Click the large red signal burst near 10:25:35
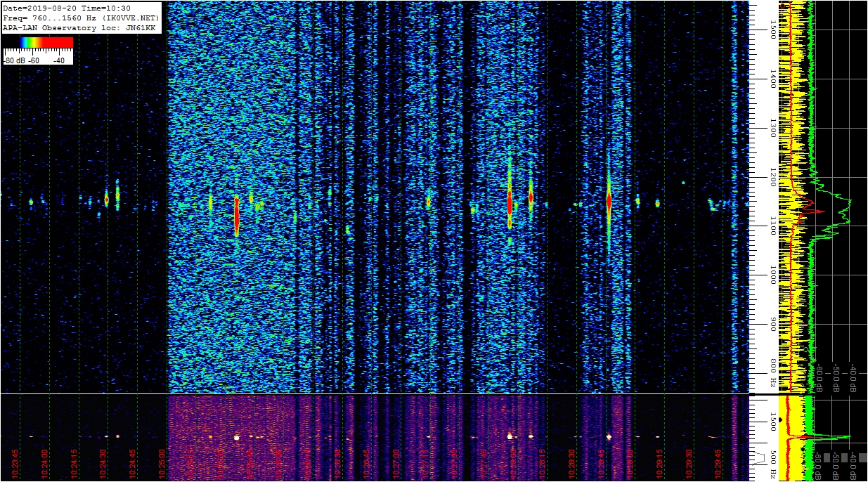Image resolution: width=868 pixels, height=482 pixels. (x=237, y=216)
